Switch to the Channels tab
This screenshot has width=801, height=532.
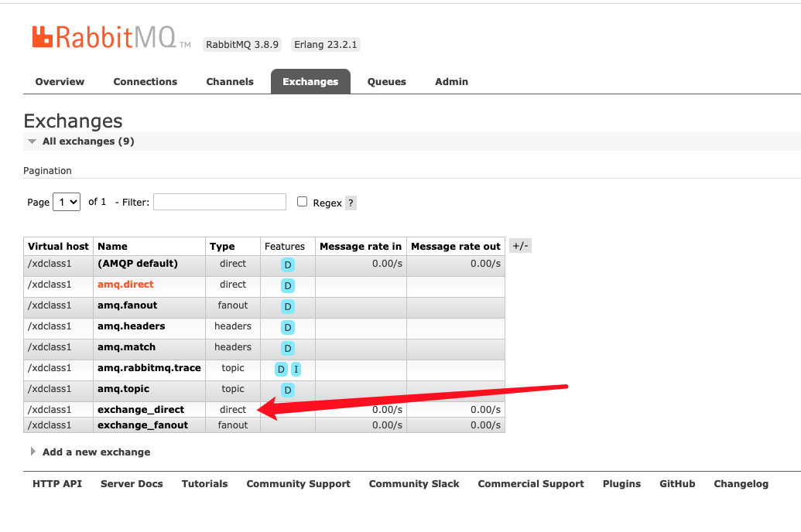click(x=230, y=82)
